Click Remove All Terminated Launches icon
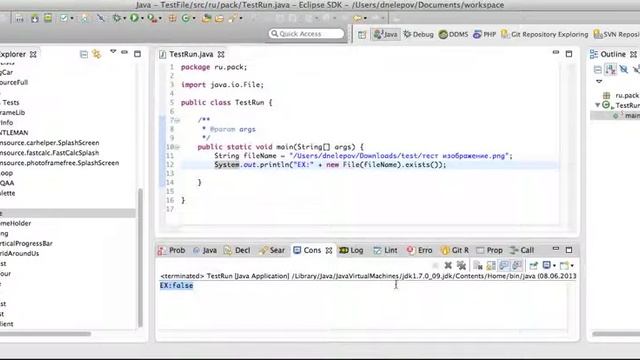Viewport: 640px width, 360px height. [461, 266]
